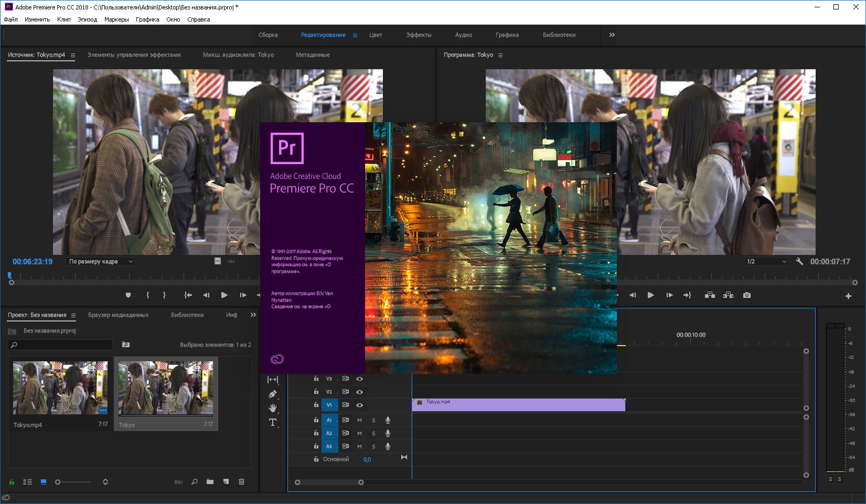The width and height of the screenshot is (866, 504).
Task: Solo audio track A2
Action: [373, 433]
